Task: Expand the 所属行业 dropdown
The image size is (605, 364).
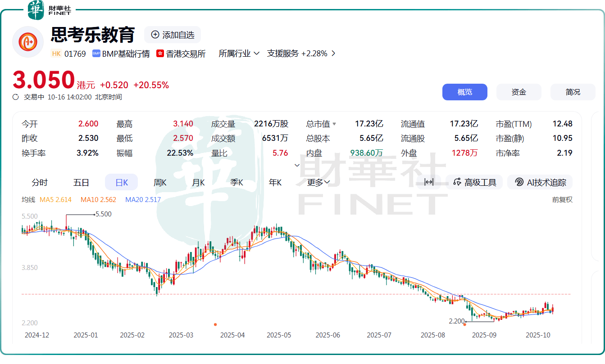Action: pos(239,54)
